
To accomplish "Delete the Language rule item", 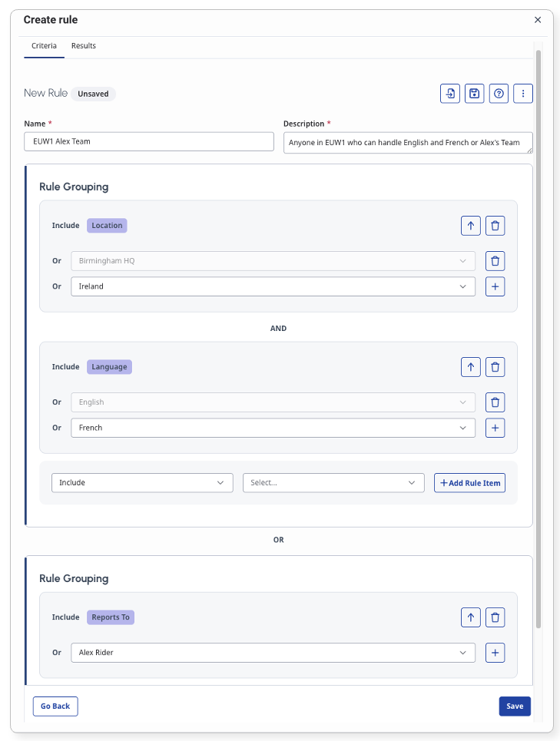I will coord(495,367).
